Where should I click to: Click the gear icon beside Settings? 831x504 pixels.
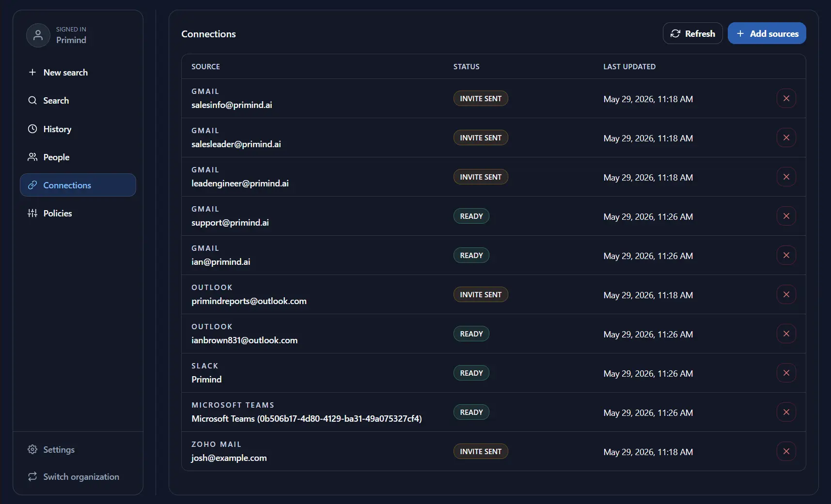point(32,449)
